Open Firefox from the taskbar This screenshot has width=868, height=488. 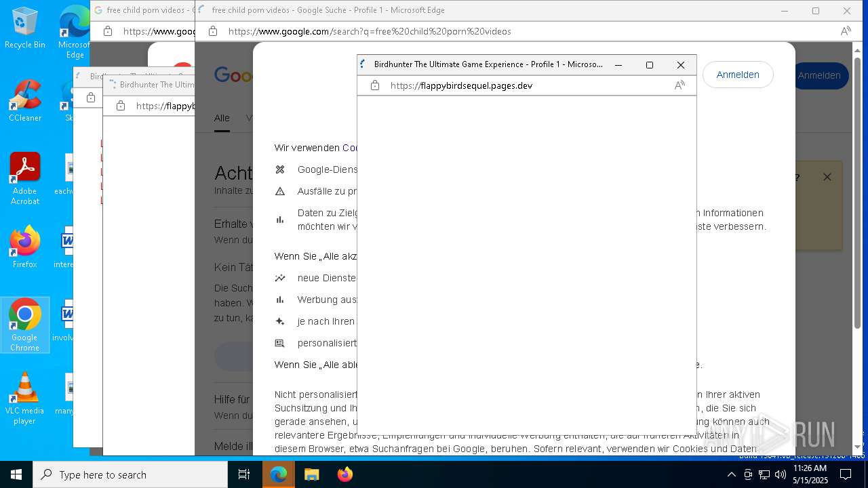click(x=344, y=474)
